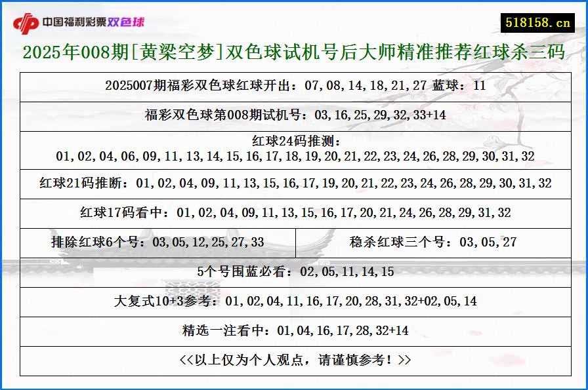Screen dimensions: 588x390
Task: Click the disclaimer text at bottom
Action: (294, 361)
